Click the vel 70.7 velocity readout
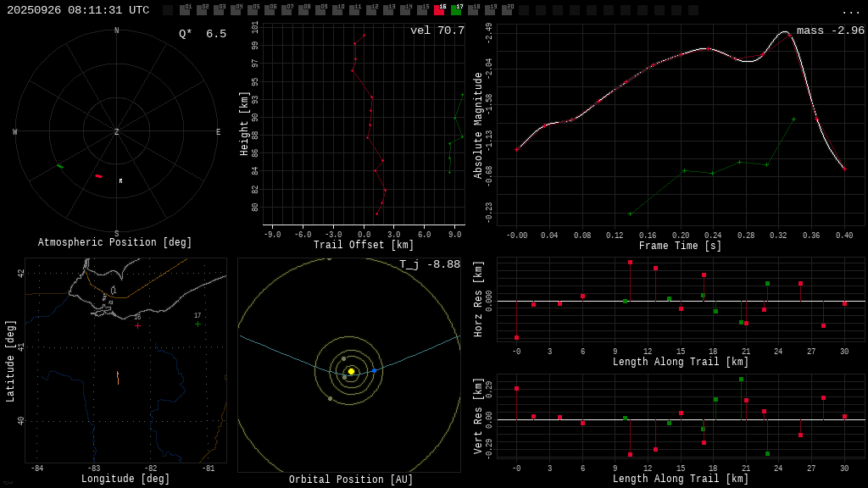Image resolution: width=868 pixels, height=488 pixels. [437, 30]
